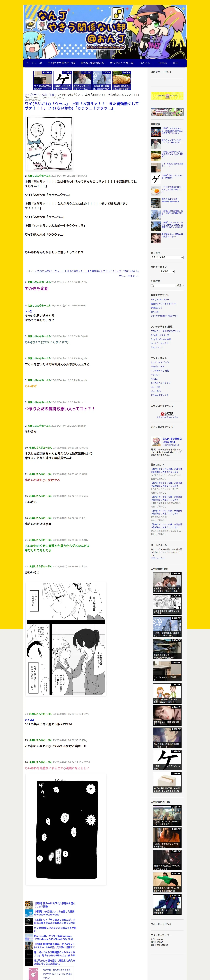Open News人 link
The width and height of the screenshot is (210, 980).
point(154,379)
